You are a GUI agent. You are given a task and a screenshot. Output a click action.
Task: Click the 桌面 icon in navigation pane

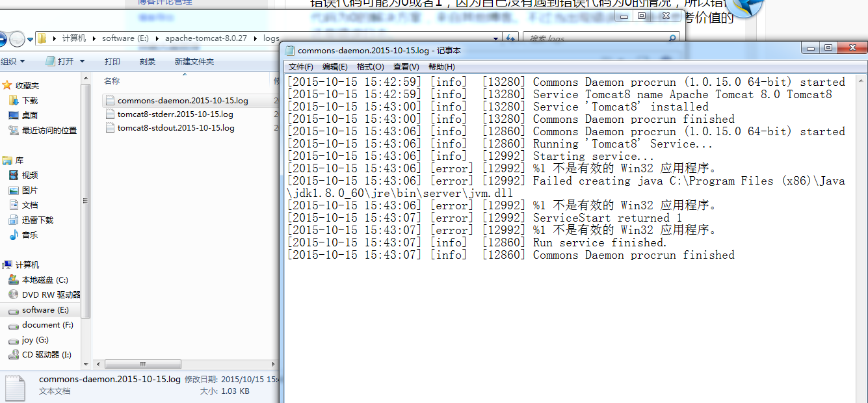[14, 115]
